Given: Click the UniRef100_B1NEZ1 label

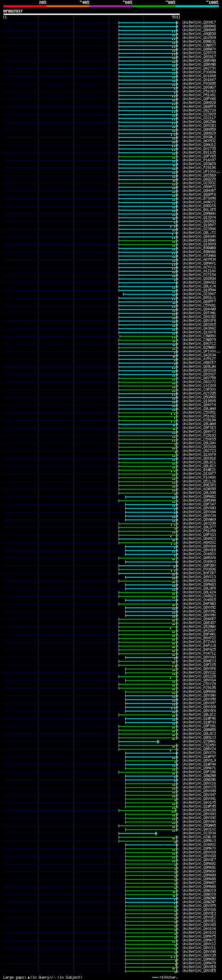Looking at the screenshot, I should [x=199, y=470].
